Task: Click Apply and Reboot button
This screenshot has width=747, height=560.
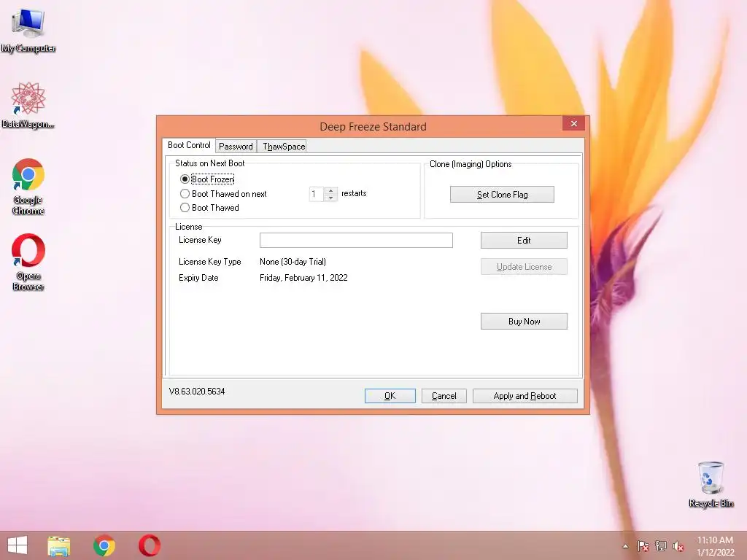Action: (525, 396)
